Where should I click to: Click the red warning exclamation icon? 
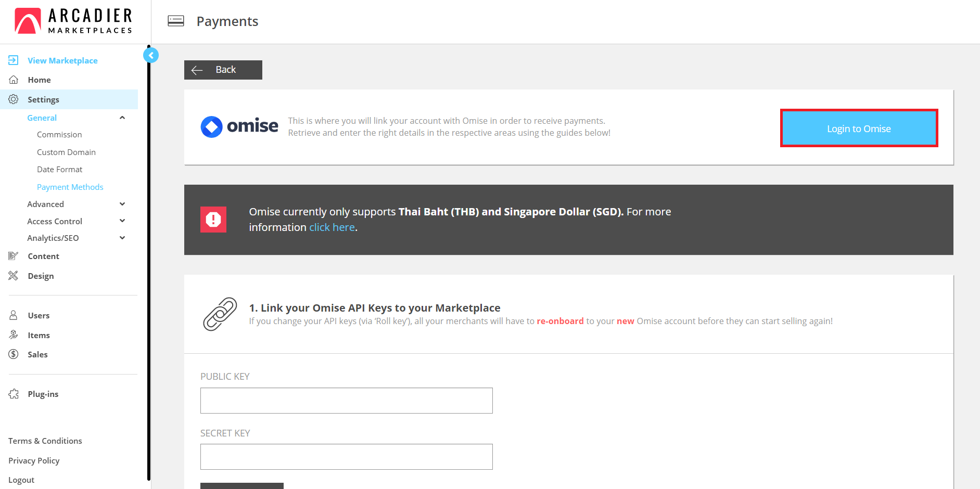[x=213, y=220]
